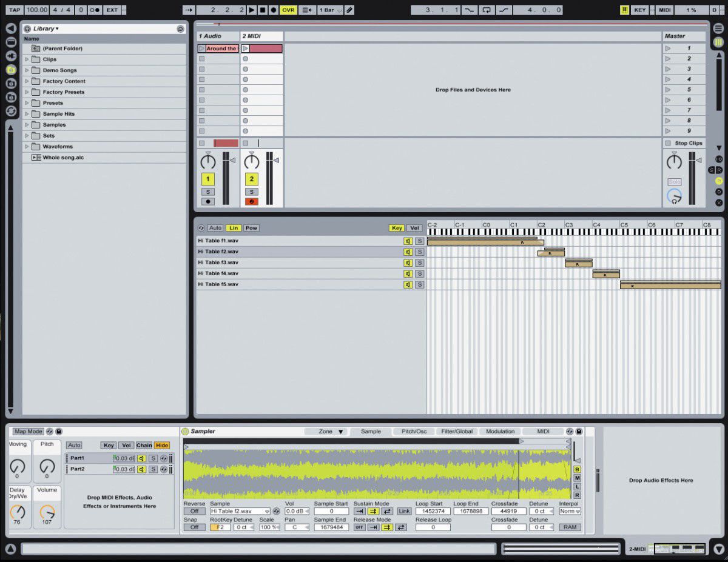The width and height of the screenshot is (728, 562).
Task: Mute the Hi Table f1.wav zone
Action: (408, 241)
